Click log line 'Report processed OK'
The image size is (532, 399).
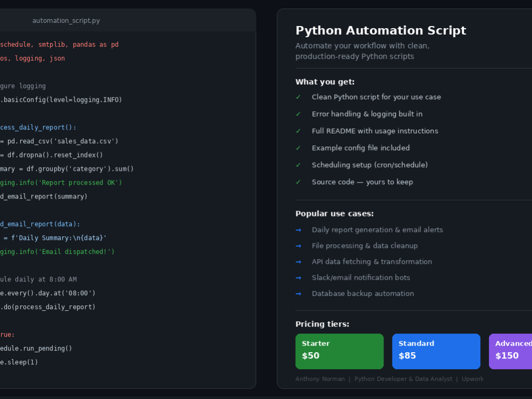61,182
